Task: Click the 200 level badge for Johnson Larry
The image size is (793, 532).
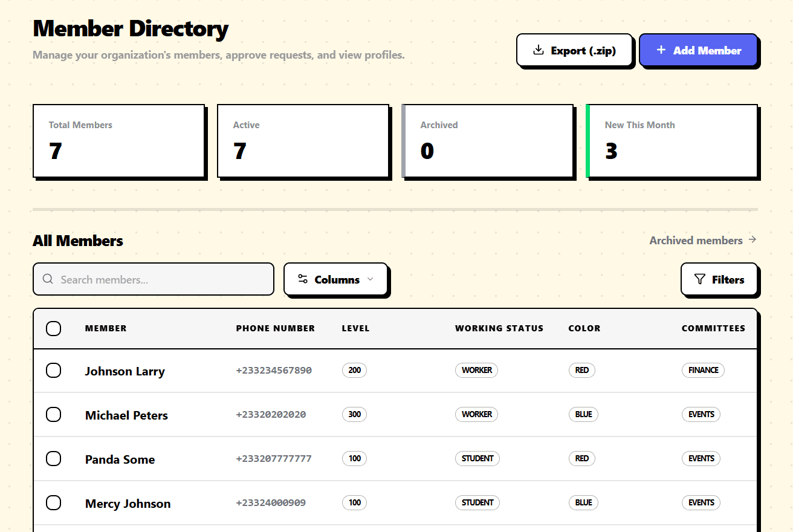Action: (354, 370)
